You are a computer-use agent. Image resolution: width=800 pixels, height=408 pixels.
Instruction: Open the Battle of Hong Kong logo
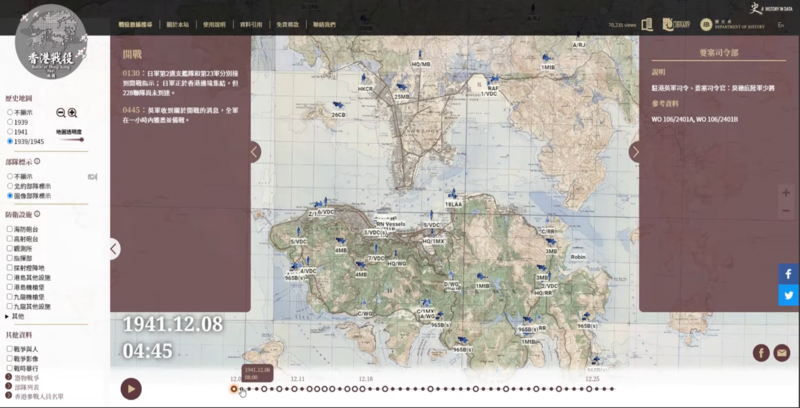50,40
